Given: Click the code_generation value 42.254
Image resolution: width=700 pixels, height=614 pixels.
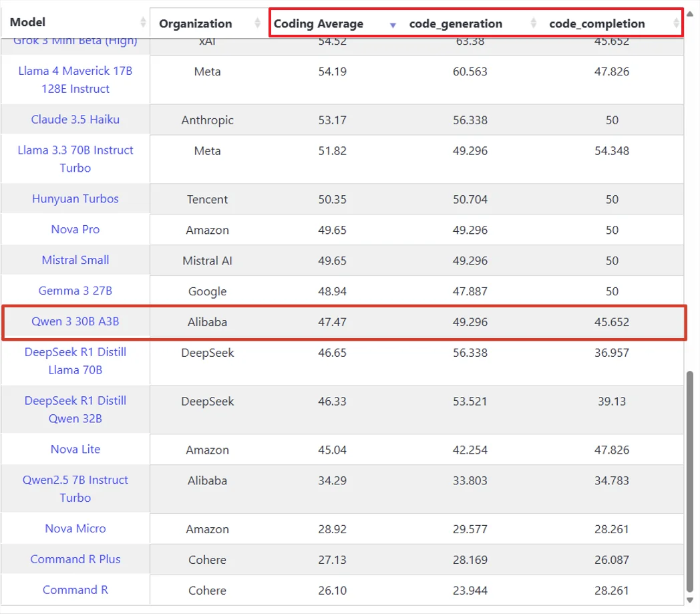Looking at the screenshot, I should [470, 450].
